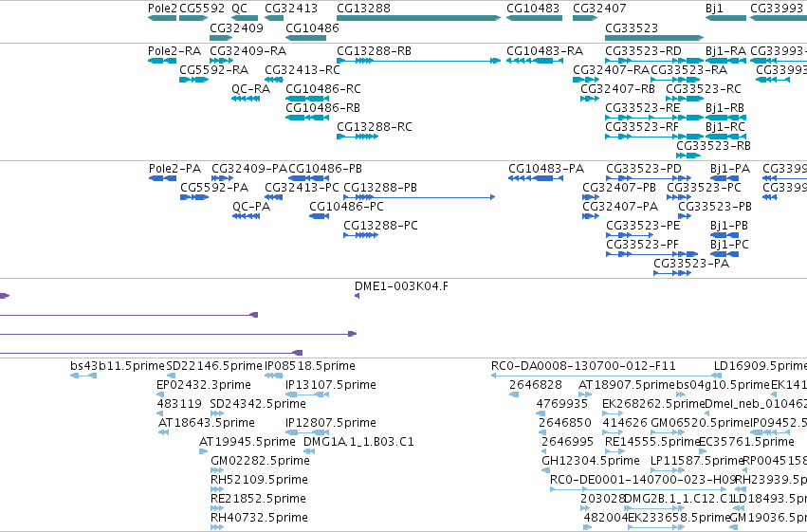The width and height of the screenshot is (807, 532).
Task: Select EST GH12304.5prime
Action: click(545, 470)
